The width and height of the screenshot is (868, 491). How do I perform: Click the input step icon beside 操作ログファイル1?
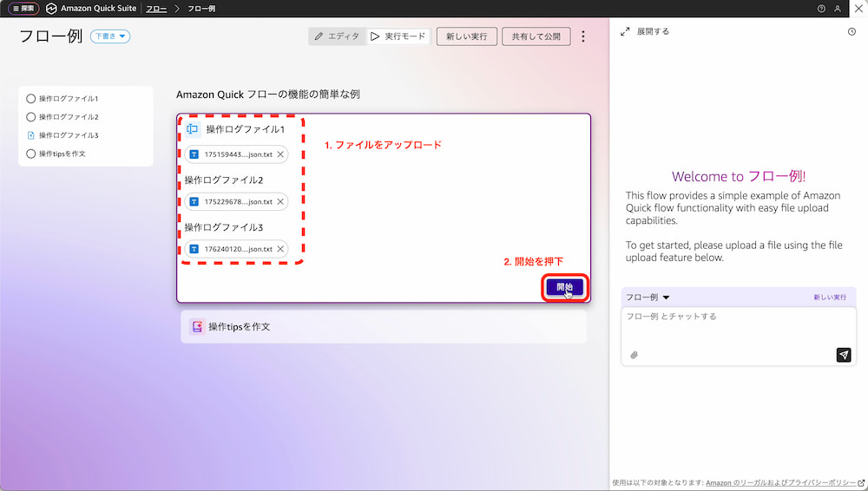pyautogui.click(x=192, y=129)
